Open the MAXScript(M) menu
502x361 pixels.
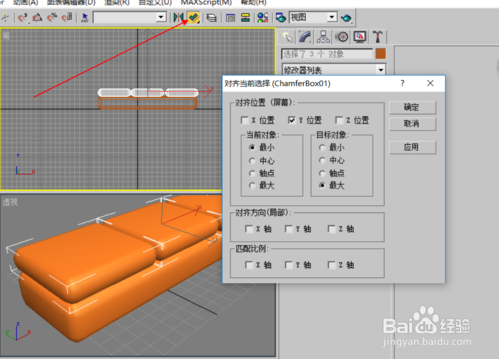206,3
